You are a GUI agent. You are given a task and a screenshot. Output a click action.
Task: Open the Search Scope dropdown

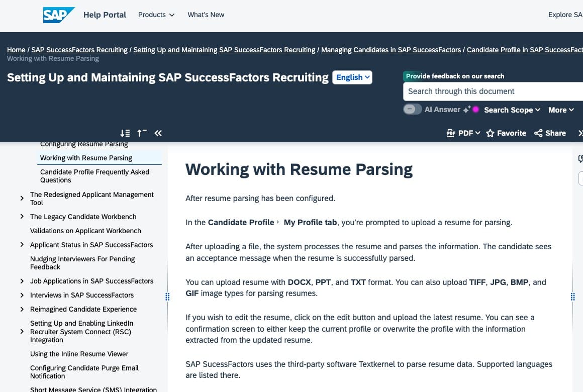pyautogui.click(x=512, y=110)
